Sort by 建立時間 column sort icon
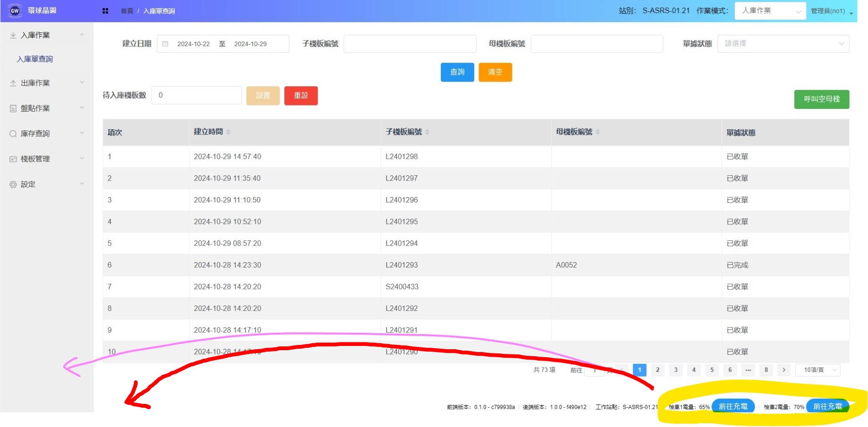The image size is (868, 427). (228, 132)
